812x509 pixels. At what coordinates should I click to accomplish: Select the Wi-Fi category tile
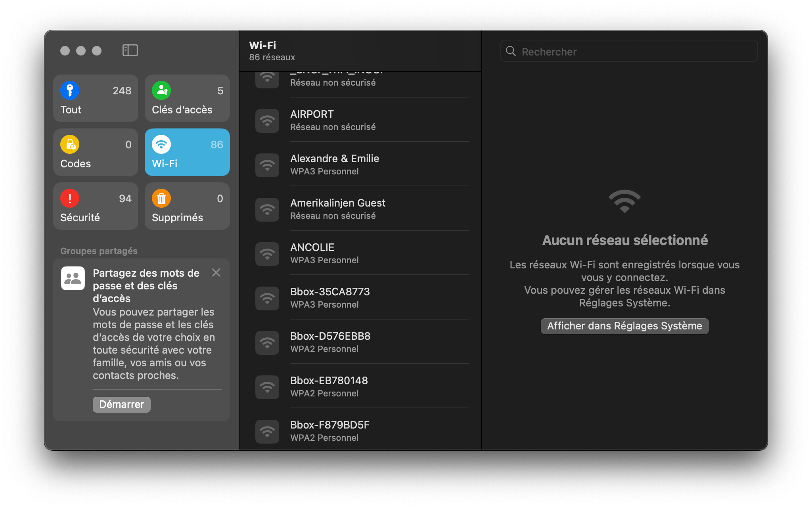click(x=187, y=152)
